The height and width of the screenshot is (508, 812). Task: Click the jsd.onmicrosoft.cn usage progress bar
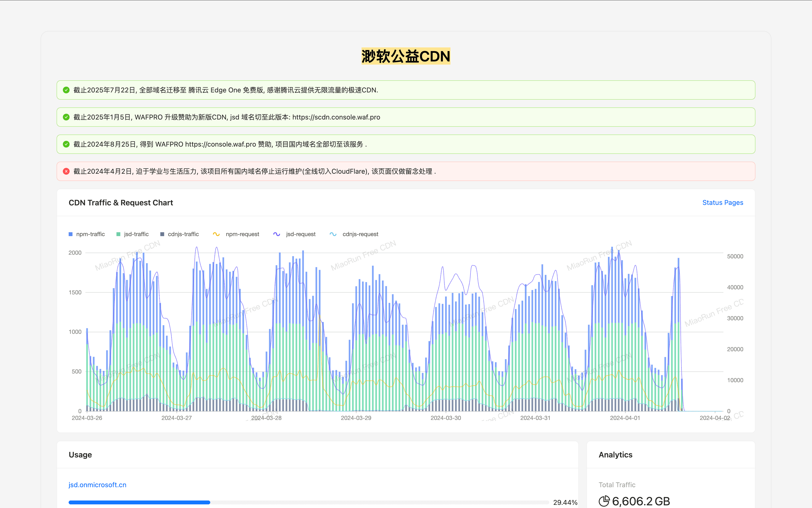tap(309, 502)
